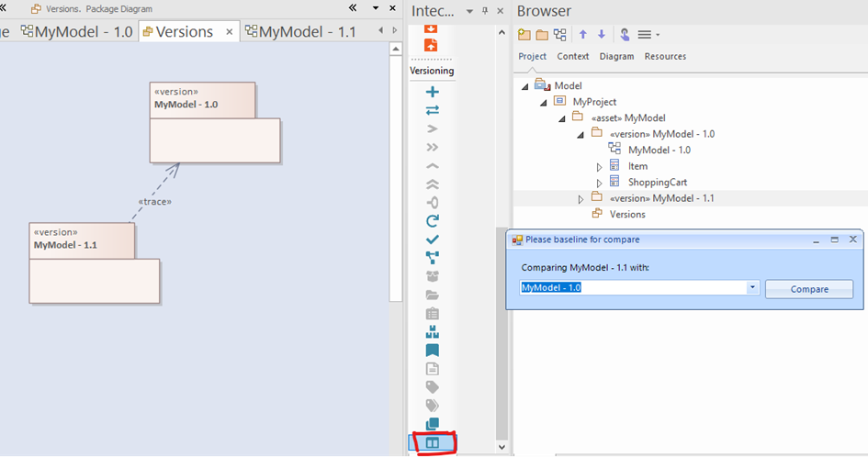Click the Versioning section header

[432, 71]
